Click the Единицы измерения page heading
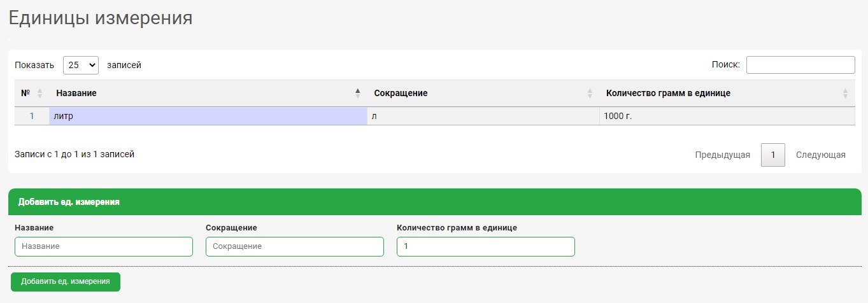 [101, 18]
